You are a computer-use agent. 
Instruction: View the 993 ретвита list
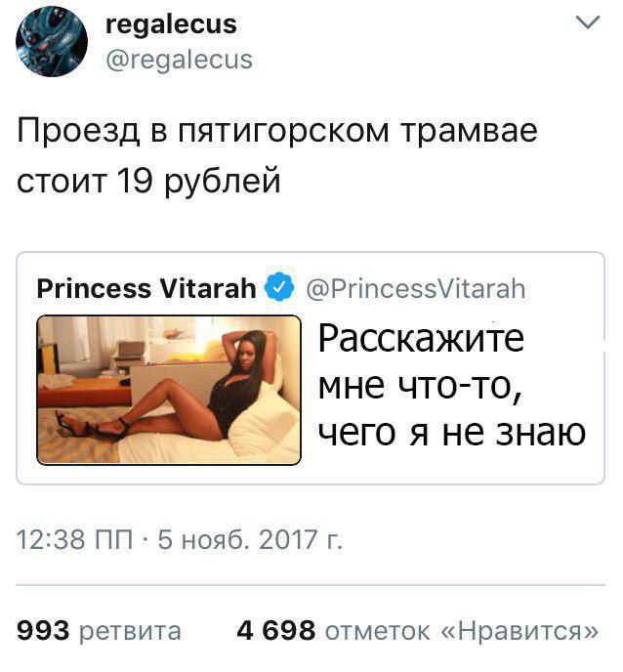(99, 631)
